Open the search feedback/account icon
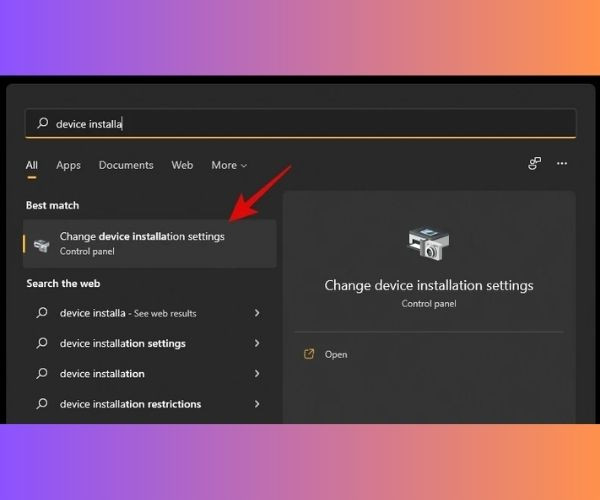The image size is (600, 500). coord(535,163)
